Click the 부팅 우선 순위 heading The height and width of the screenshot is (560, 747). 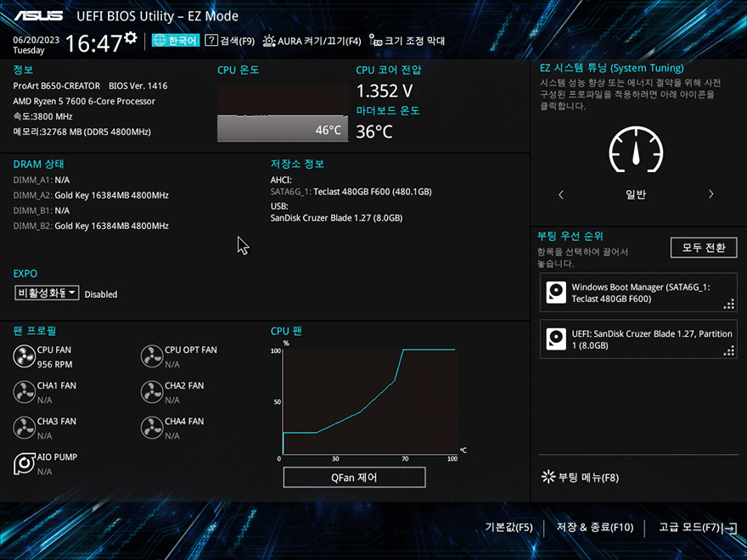tap(570, 236)
